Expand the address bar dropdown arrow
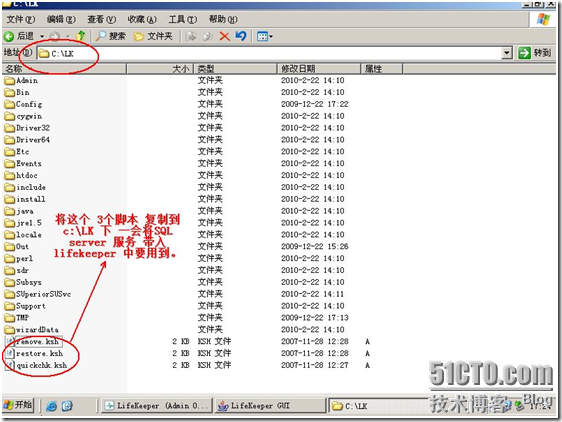Viewport: 562px width, 422px height. click(x=506, y=53)
